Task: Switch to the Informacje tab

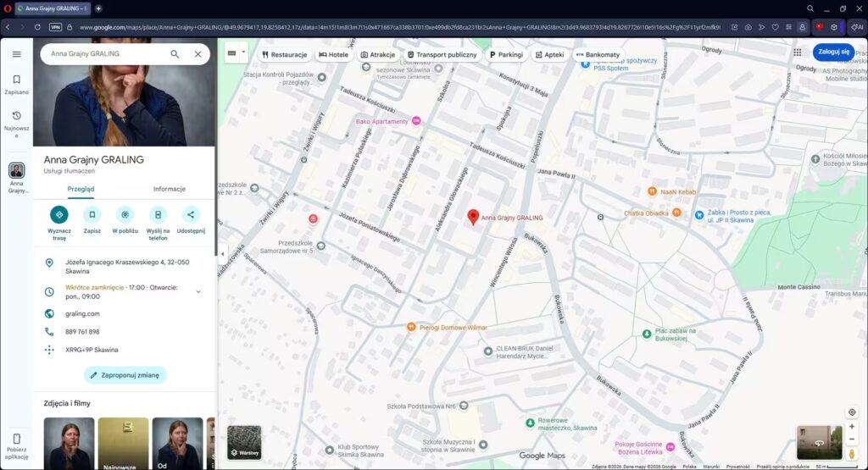Action: (x=170, y=189)
